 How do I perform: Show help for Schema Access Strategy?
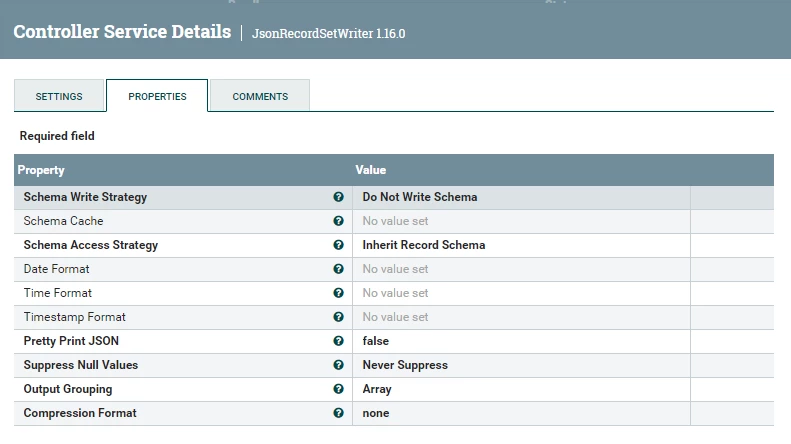pos(338,245)
